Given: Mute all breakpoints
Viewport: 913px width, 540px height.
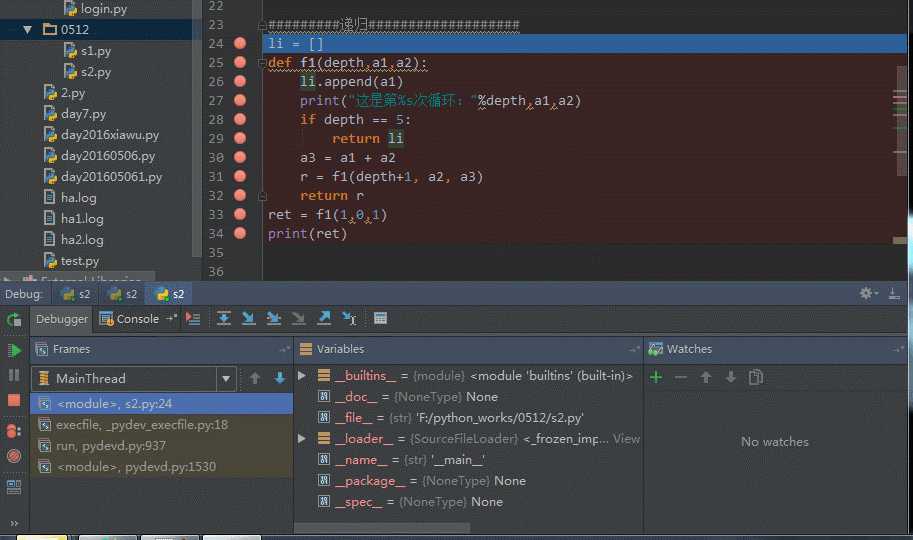Looking at the screenshot, I should point(14,456).
